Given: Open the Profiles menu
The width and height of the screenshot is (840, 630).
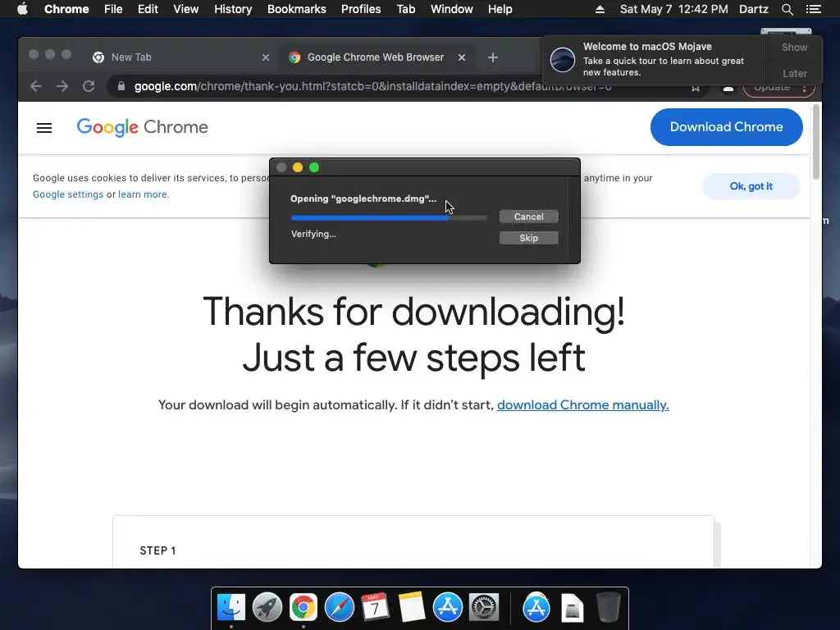Looking at the screenshot, I should [x=361, y=9].
